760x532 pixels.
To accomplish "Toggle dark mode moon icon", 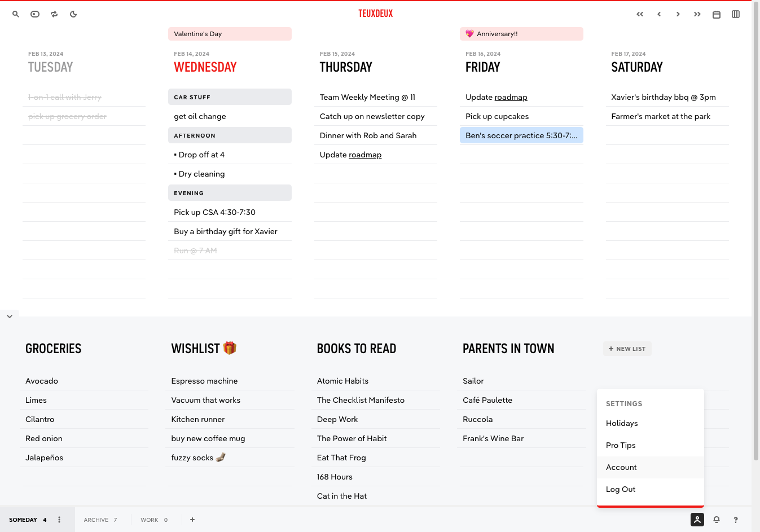I will [x=73, y=14].
